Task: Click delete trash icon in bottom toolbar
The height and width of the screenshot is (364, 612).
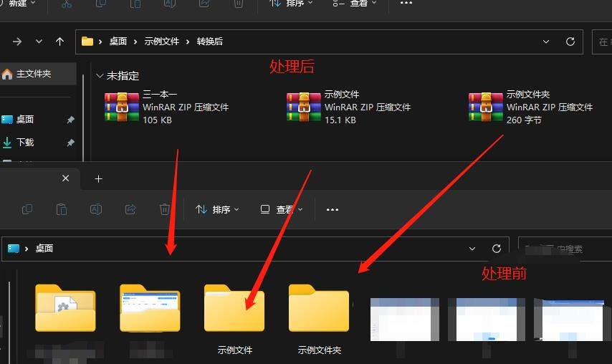Action: [x=165, y=209]
